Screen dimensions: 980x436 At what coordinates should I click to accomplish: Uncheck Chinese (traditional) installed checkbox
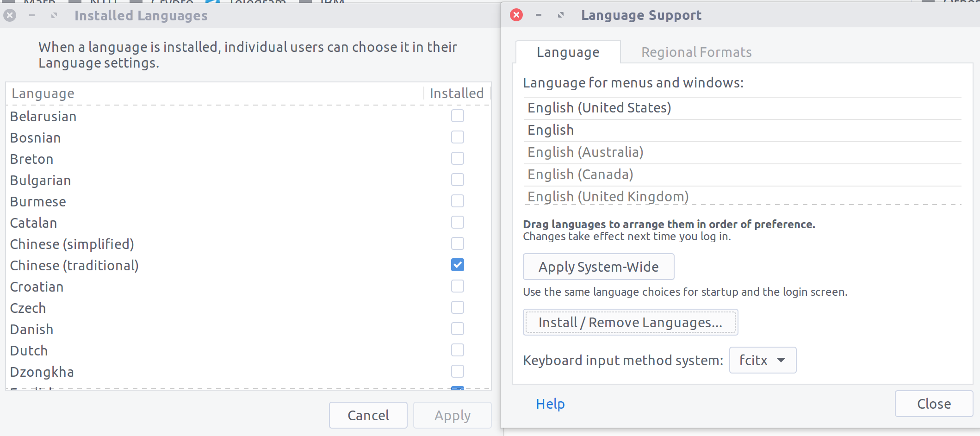point(457,265)
